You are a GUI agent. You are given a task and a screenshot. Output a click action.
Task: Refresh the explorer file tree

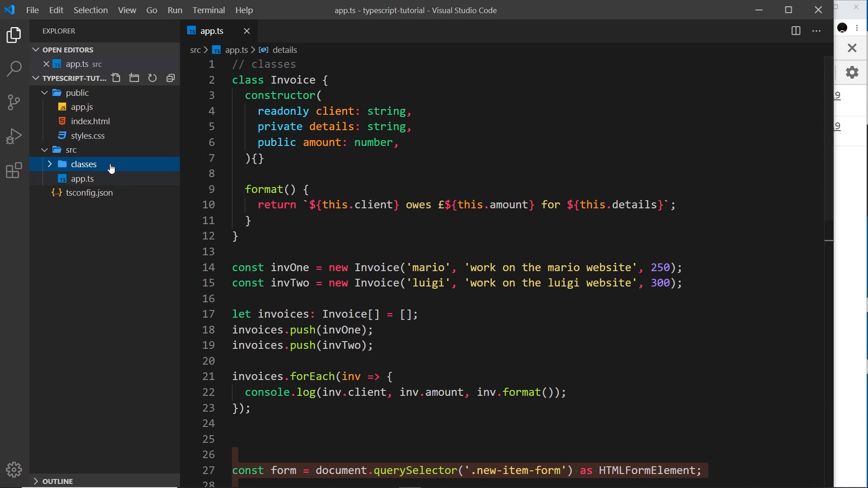[x=152, y=78]
